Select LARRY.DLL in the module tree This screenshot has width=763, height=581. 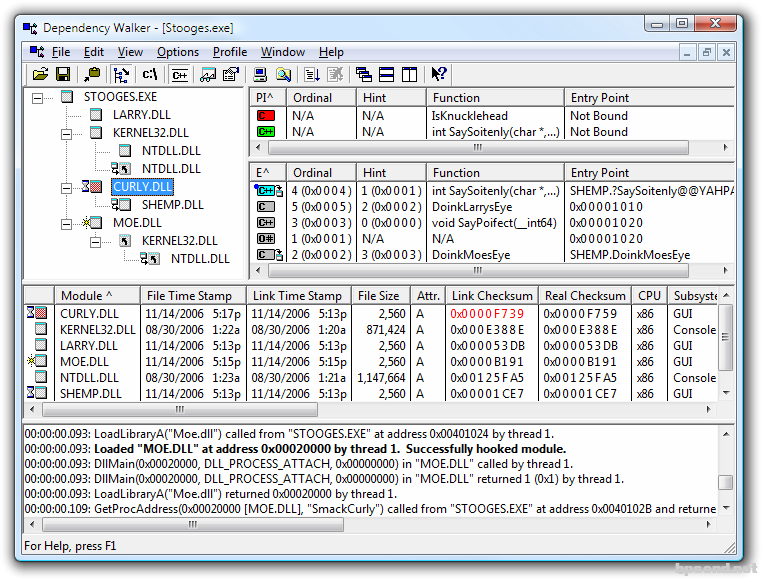[142, 115]
